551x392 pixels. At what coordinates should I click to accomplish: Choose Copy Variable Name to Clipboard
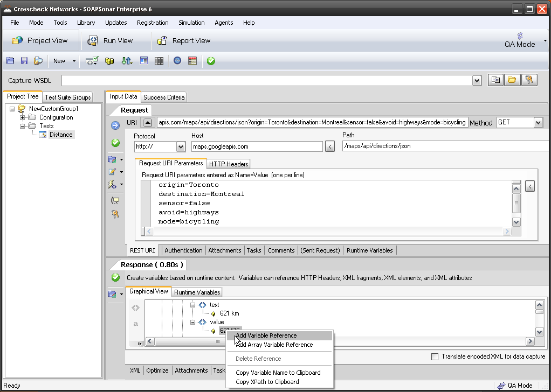(279, 373)
